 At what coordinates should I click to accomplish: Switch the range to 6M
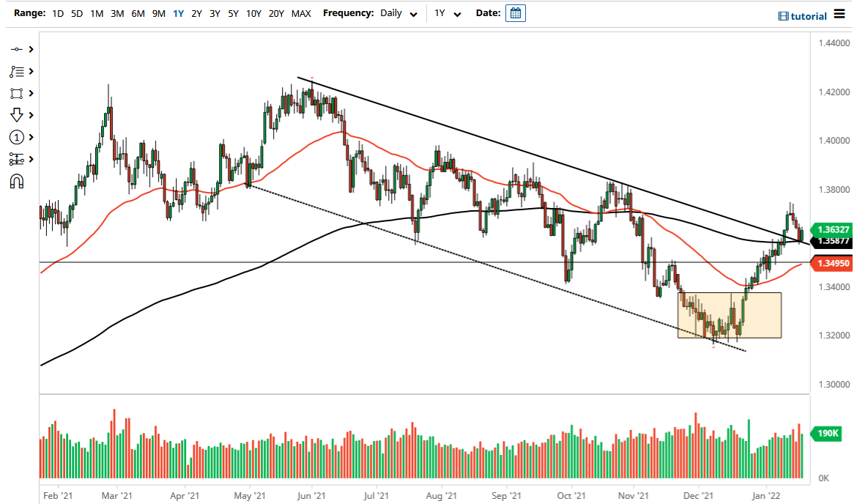point(138,13)
